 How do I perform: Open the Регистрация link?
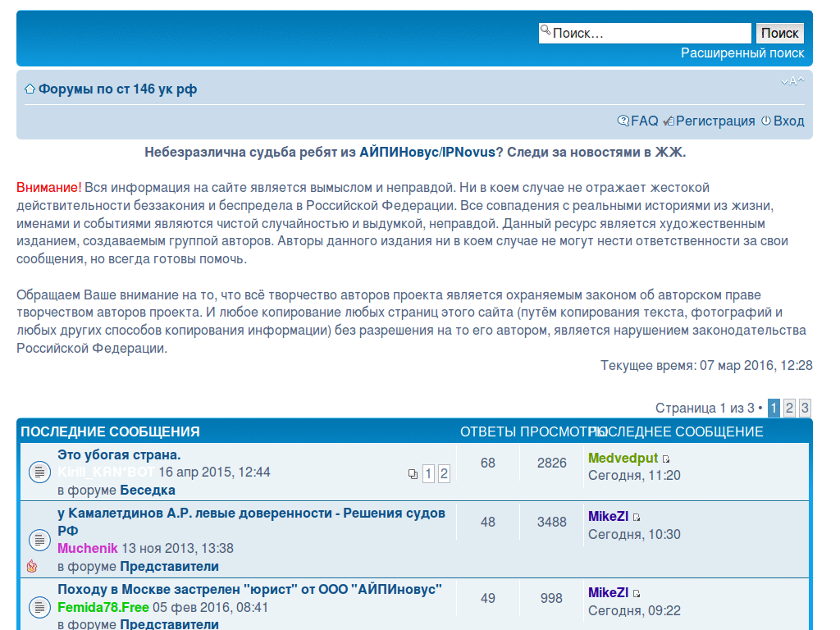pyautogui.click(x=715, y=121)
